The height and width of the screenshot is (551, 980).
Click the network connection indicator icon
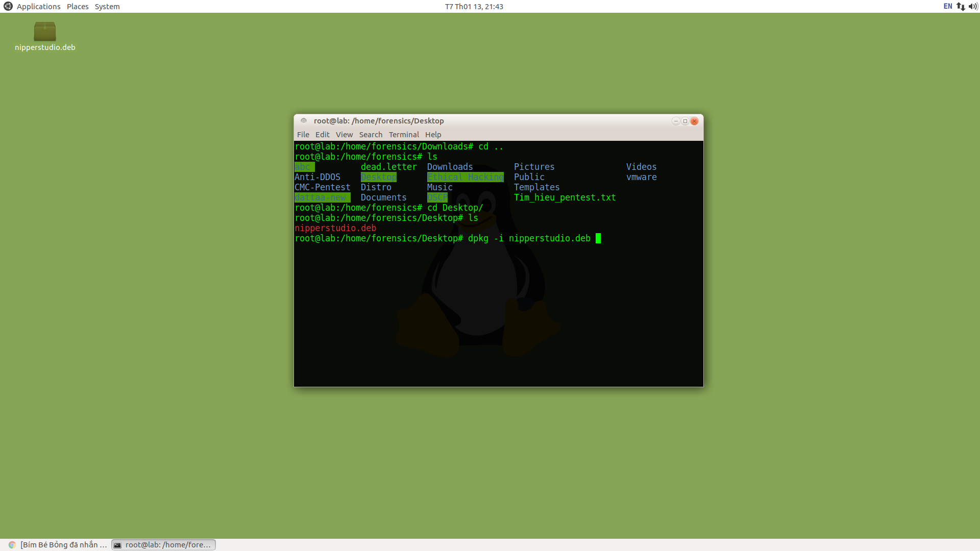coord(961,6)
